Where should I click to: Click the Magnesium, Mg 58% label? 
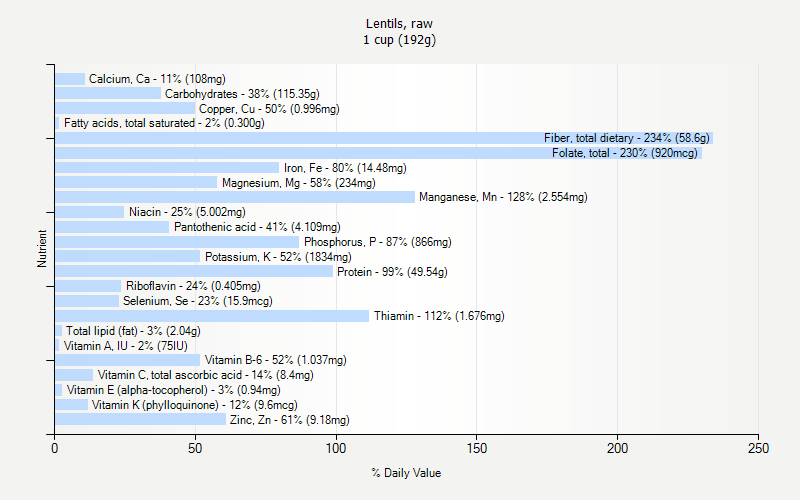point(298,183)
